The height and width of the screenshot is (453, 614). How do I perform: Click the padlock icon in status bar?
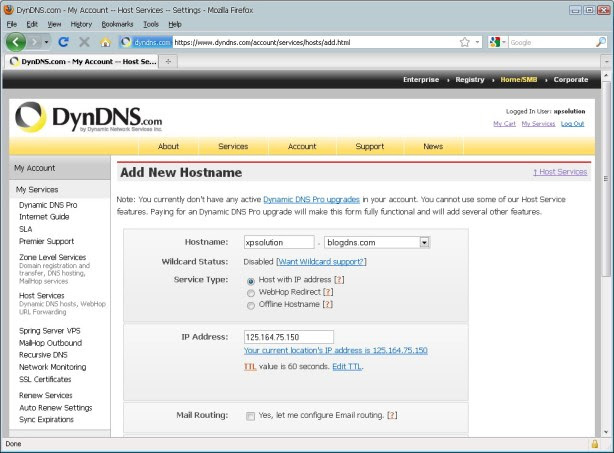point(595,444)
